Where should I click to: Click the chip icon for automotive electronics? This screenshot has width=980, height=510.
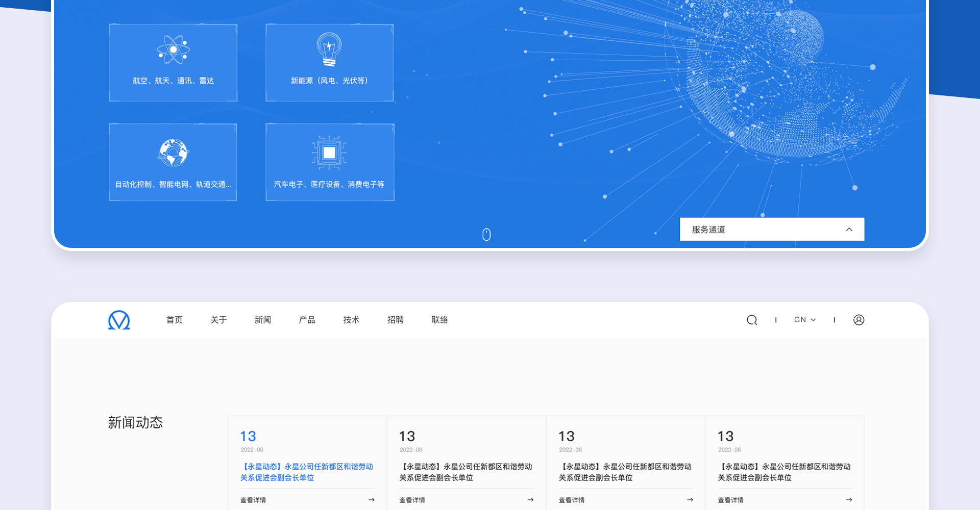point(329,152)
